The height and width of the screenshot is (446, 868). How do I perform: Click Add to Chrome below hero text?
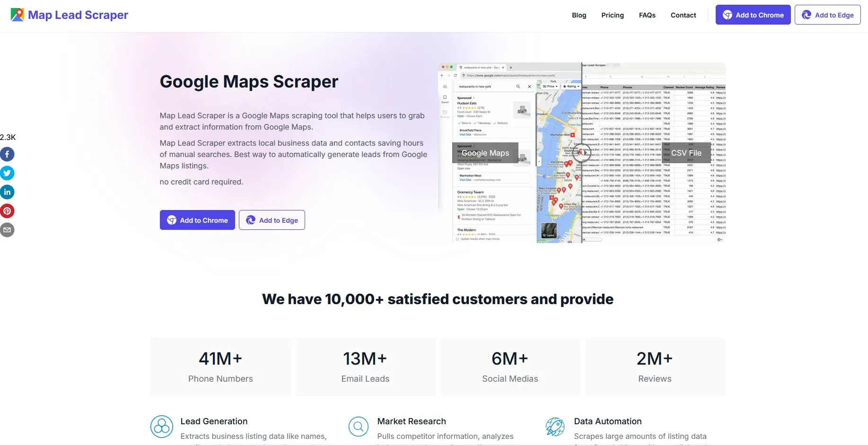197,220
